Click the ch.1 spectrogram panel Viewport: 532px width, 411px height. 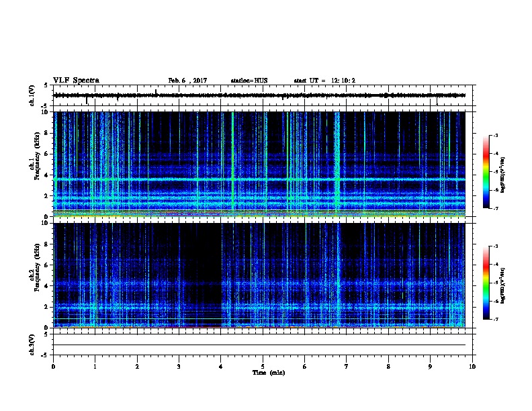coord(259,164)
